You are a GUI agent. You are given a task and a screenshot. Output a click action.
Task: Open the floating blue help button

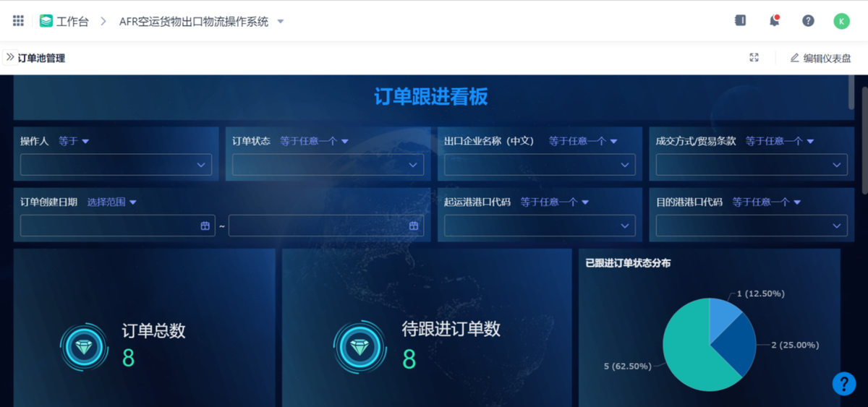point(844,383)
